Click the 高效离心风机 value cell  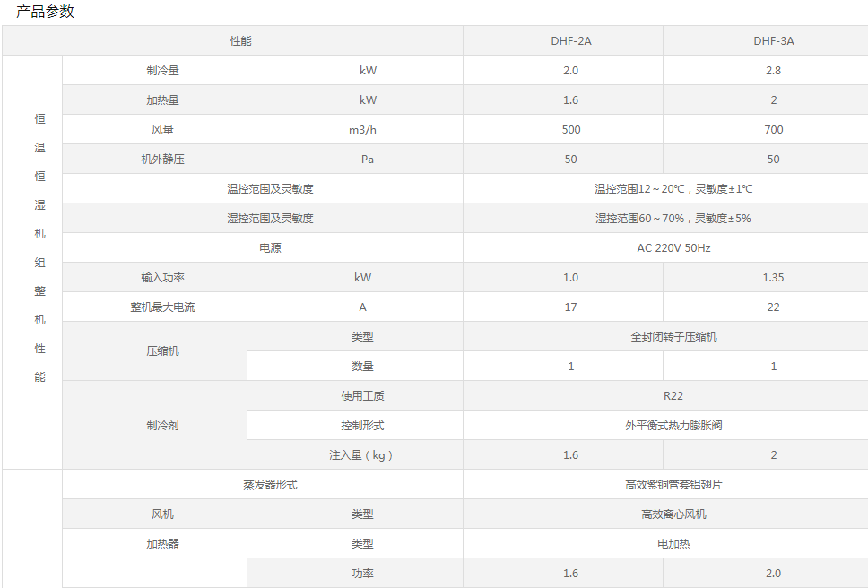tap(673, 514)
